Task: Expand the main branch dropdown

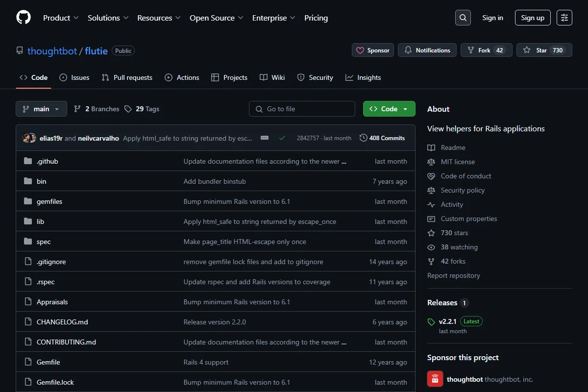Action: tap(41, 109)
